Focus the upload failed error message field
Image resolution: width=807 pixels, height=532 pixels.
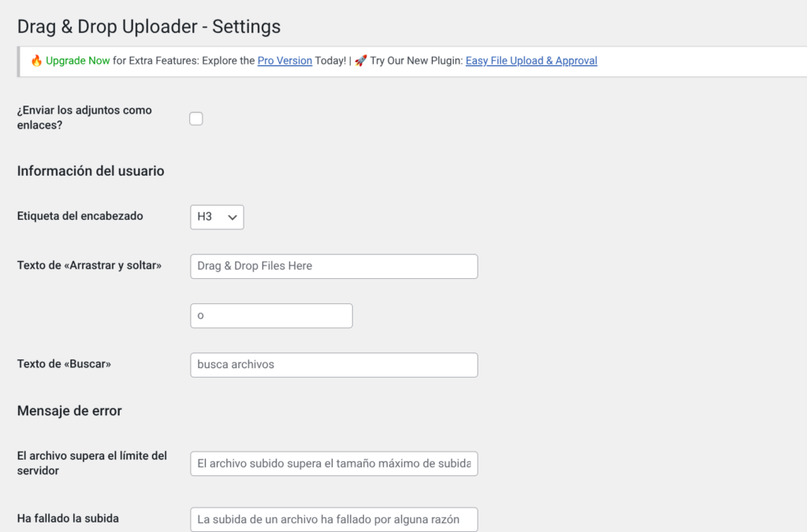pos(334,519)
